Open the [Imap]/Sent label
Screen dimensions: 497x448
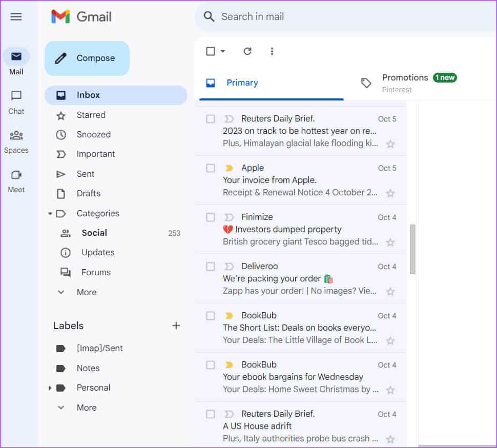pos(99,348)
